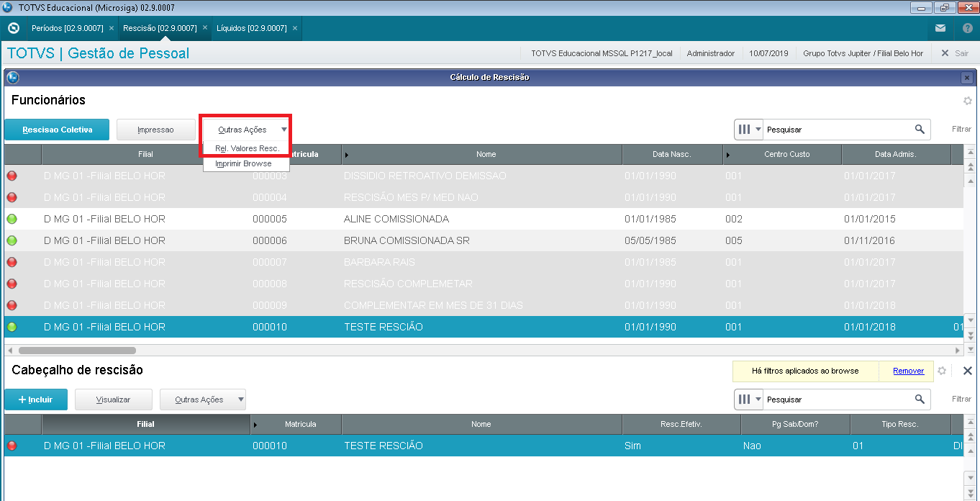
Task: Select row ALINE COMISSIONADA
Action: (x=484, y=219)
